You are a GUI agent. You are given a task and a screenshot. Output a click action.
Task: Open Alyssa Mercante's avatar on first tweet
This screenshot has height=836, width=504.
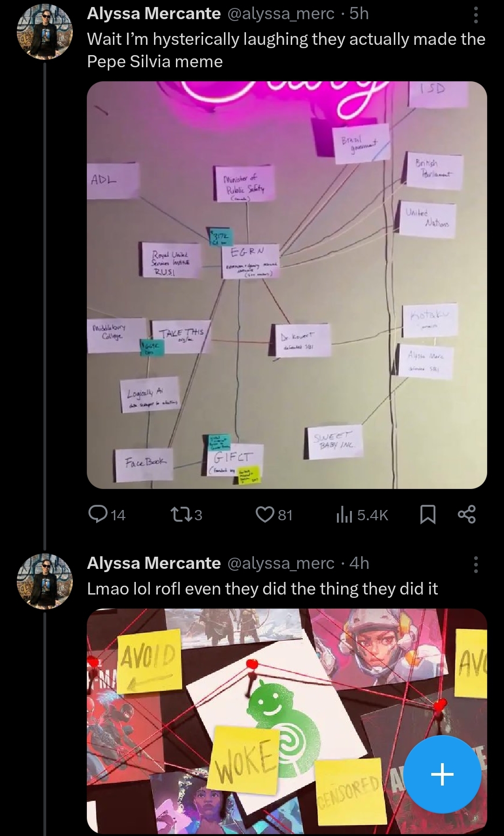point(45,33)
